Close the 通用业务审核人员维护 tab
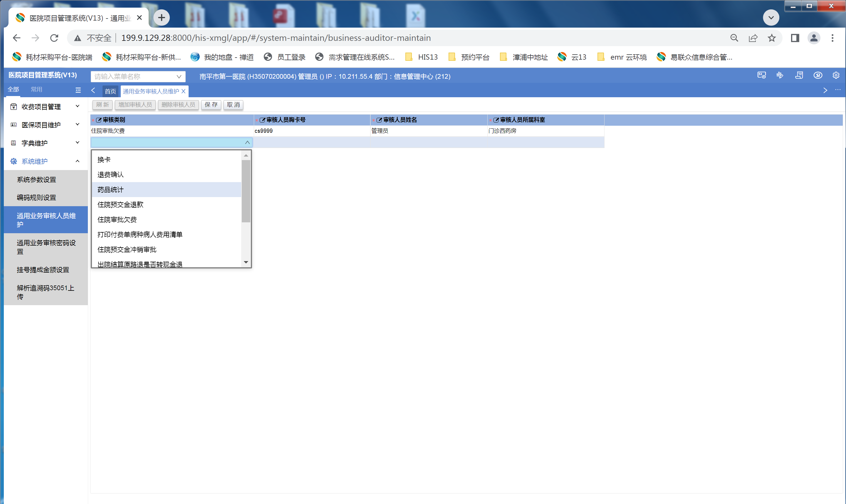846x504 pixels. 183,91
